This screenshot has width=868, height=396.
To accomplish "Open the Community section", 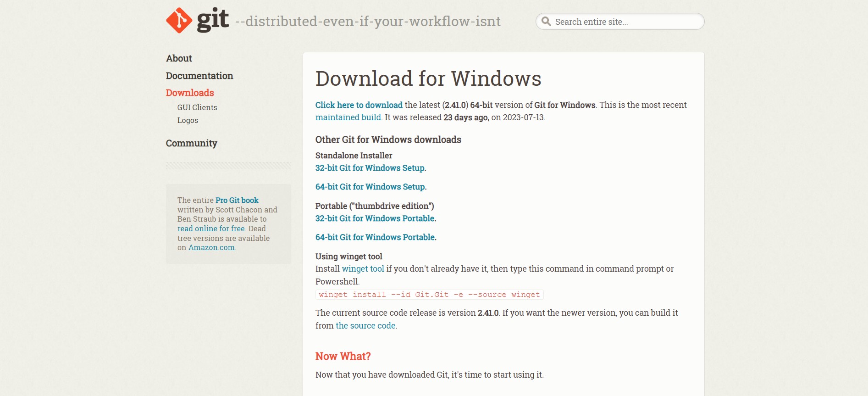I will tap(192, 143).
